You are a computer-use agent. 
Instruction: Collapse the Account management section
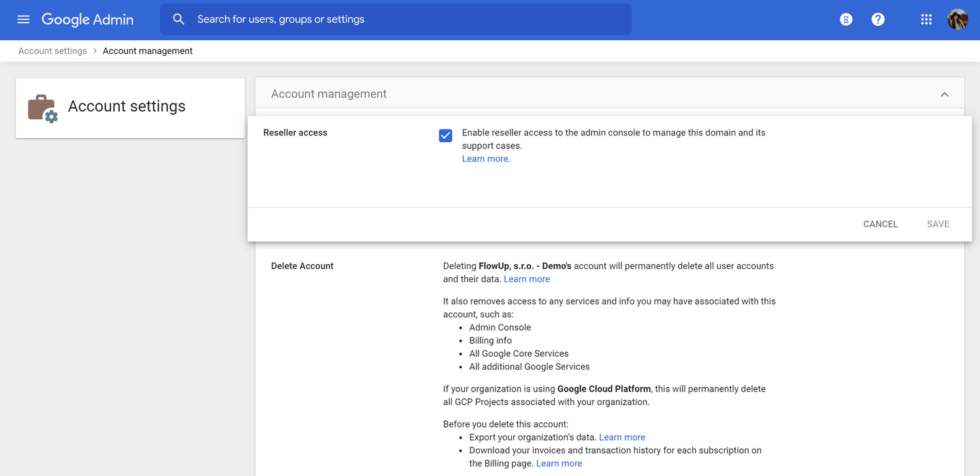[945, 95]
